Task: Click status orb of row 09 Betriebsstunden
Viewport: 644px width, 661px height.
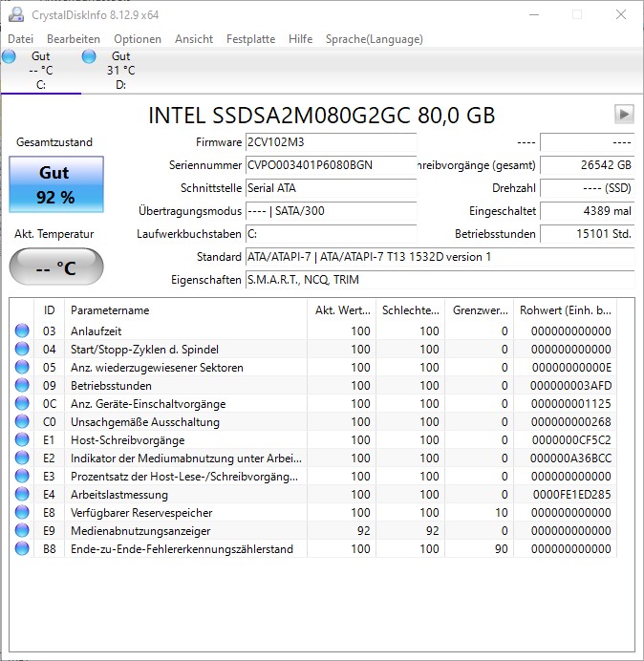Action: (22, 385)
